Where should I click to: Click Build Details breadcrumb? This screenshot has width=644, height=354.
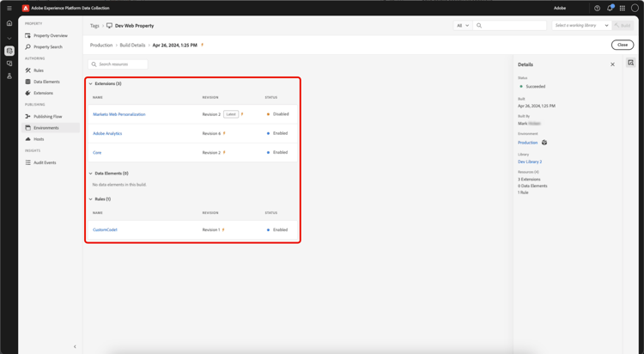click(132, 46)
